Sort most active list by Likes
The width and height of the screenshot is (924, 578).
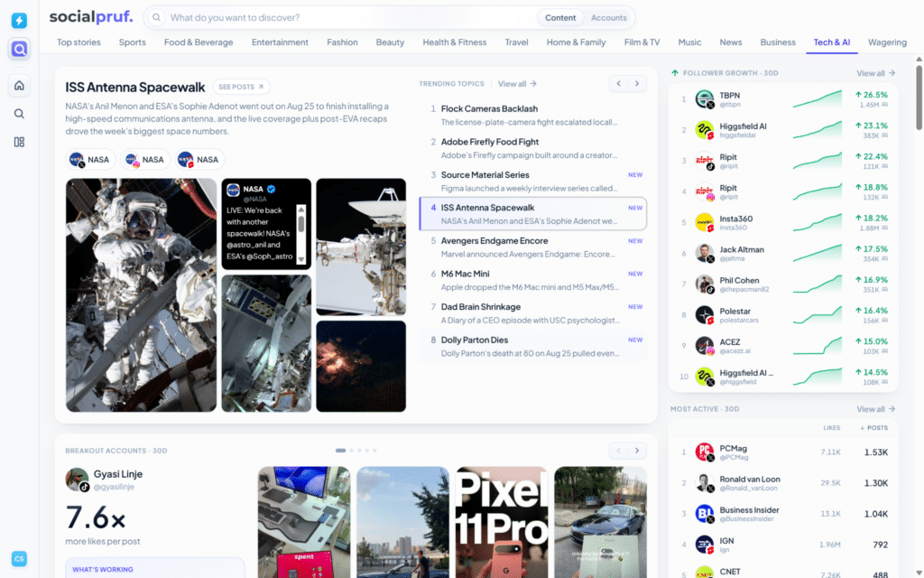(831, 428)
